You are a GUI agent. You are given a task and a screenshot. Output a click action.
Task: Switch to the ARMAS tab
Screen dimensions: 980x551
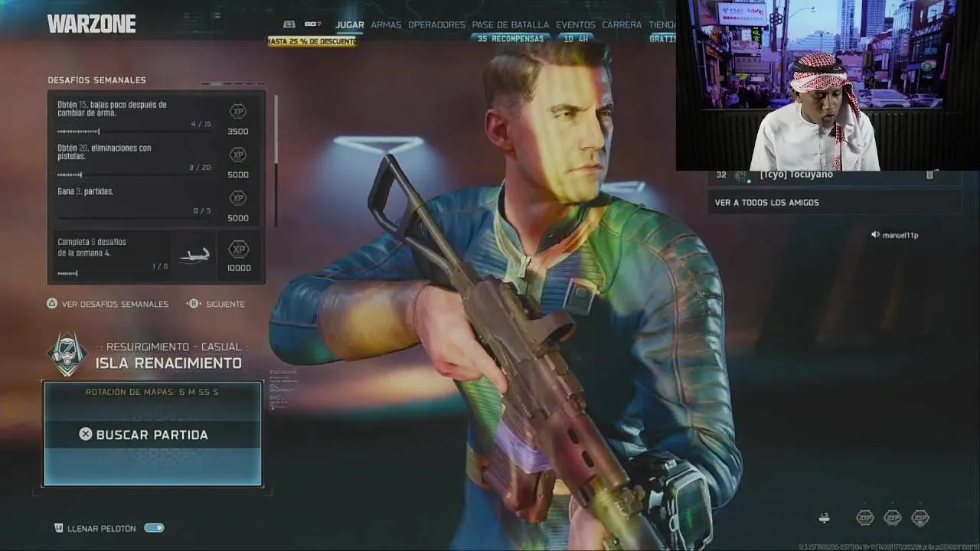386,24
